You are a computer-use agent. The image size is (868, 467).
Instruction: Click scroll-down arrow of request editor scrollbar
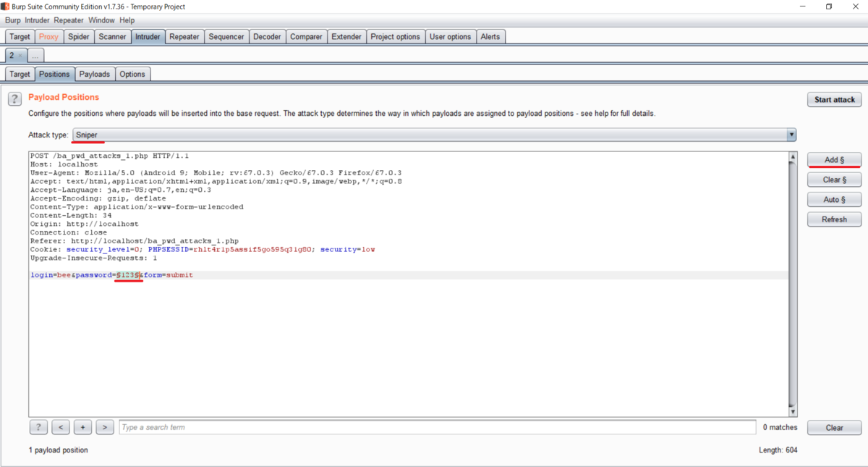coord(793,412)
